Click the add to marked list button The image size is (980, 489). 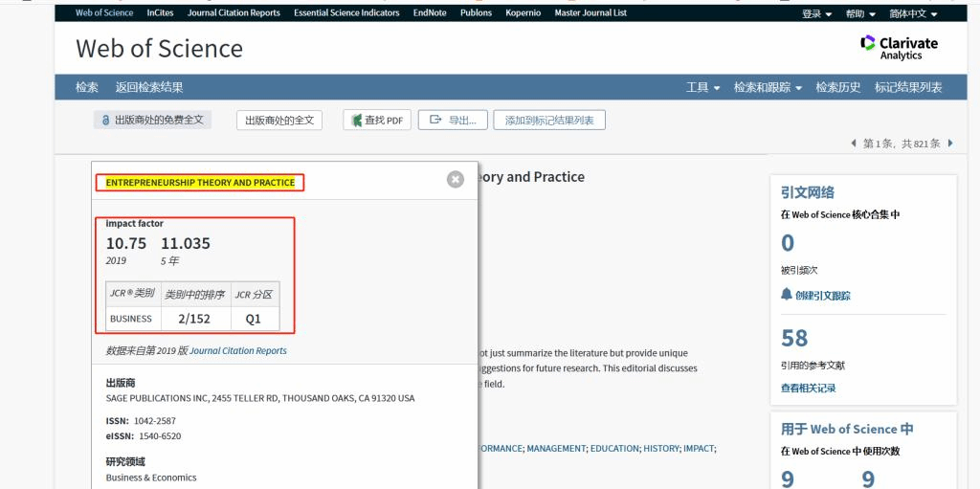click(x=549, y=120)
